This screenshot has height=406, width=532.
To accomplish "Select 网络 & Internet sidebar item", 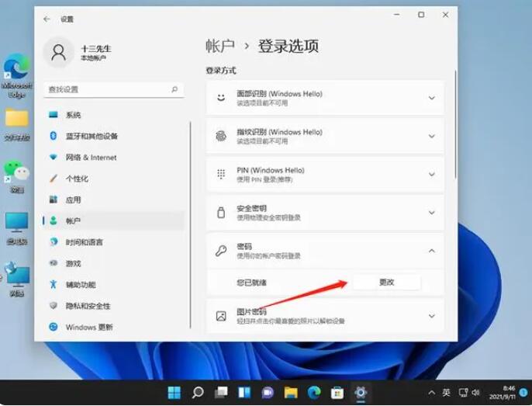I will [x=91, y=158].
